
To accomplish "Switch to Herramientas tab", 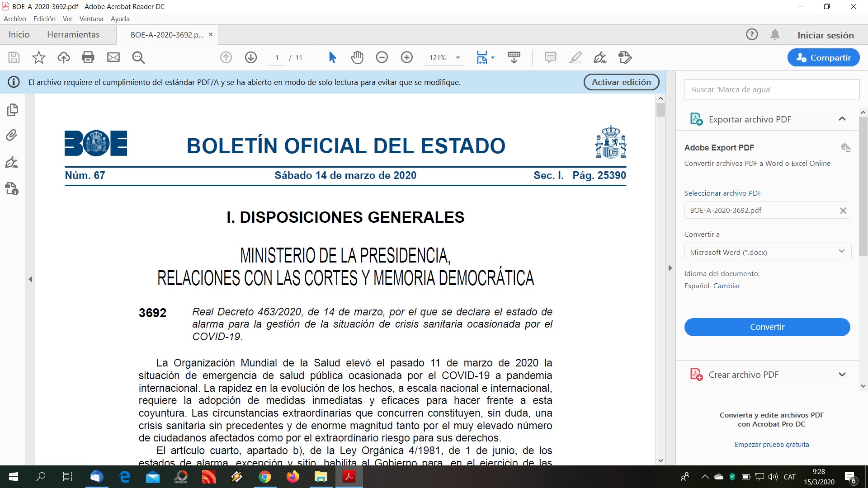I will click(73, 35).
